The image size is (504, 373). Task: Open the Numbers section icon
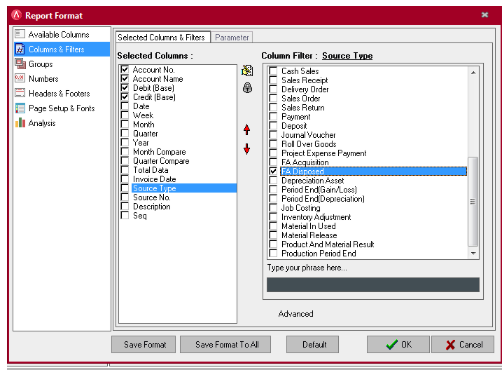(20, 78)
